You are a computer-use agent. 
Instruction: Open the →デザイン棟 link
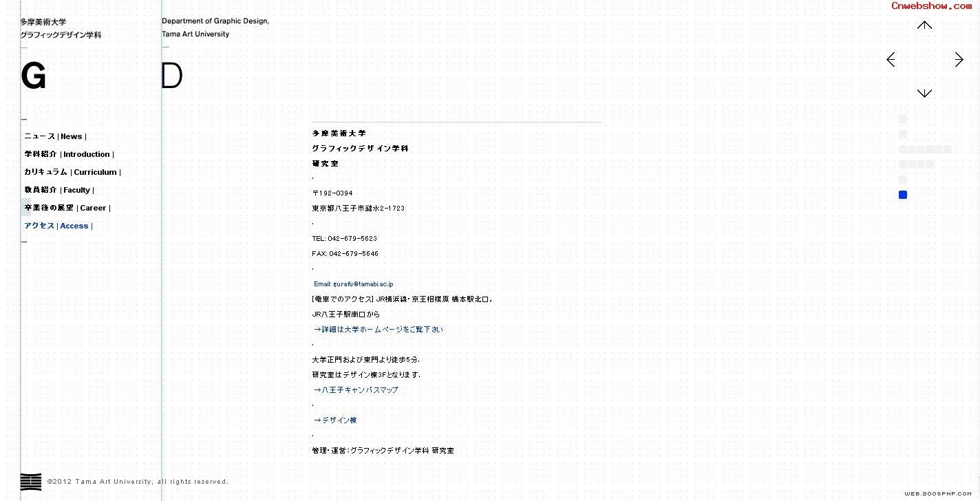[335, 420]
